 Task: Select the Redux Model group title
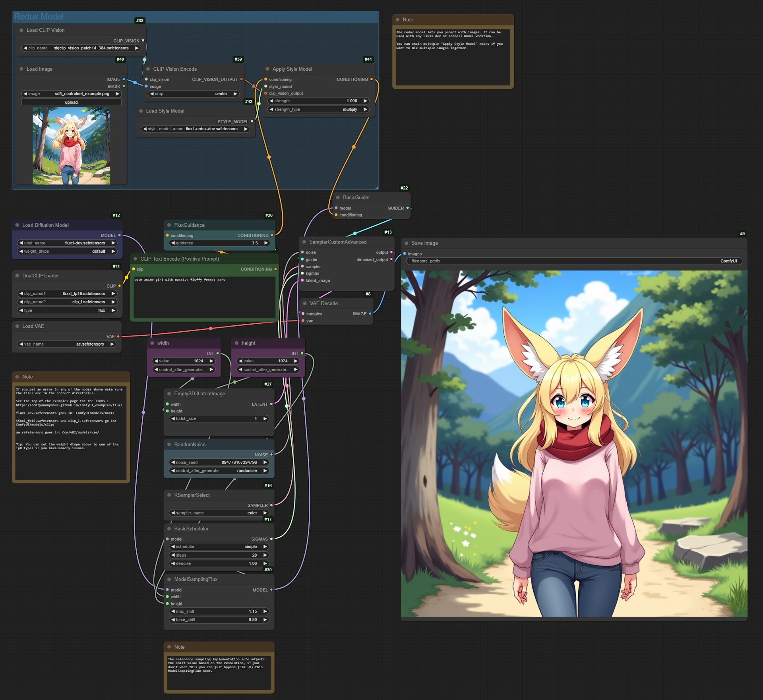point(39,16)
